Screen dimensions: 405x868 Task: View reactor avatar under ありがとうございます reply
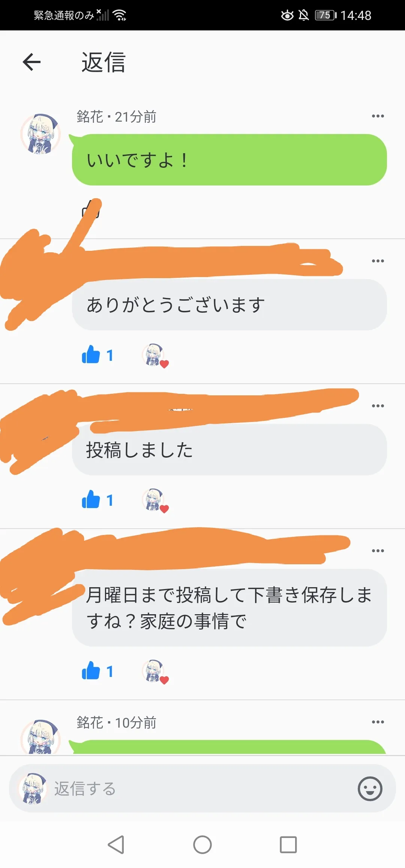pos(154,355)
